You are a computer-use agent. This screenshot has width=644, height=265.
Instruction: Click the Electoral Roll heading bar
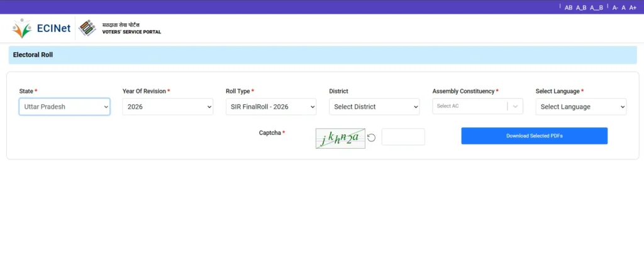(322, 55)
